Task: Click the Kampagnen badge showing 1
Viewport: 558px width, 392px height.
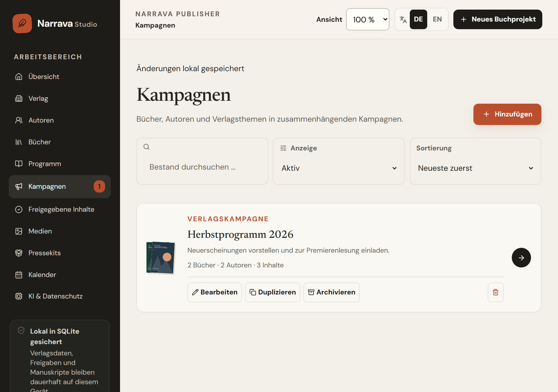Action: pos(99,186)
